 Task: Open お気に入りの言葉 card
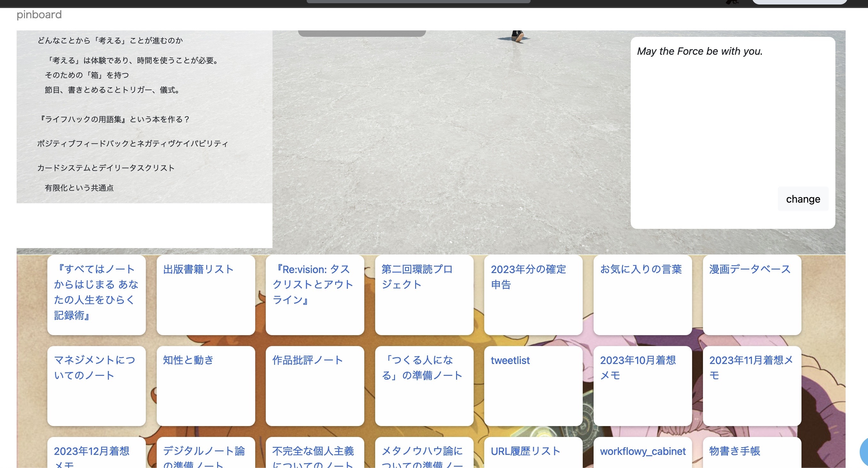tap(641, 270)
